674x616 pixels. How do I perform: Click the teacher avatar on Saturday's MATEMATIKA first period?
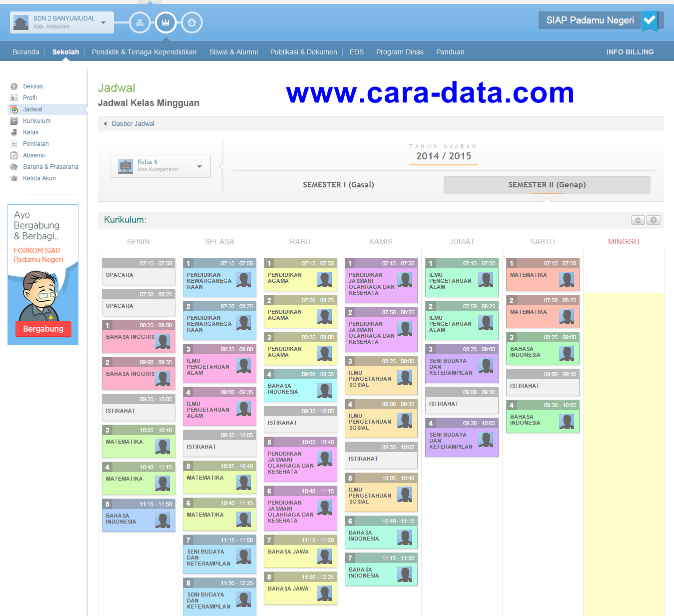(567, 279)
